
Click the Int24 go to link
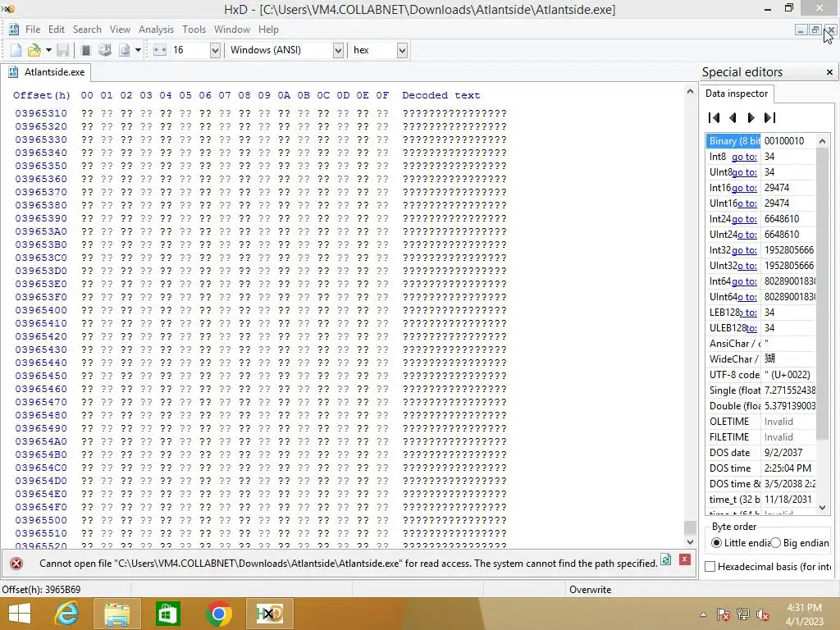point(744,219)
